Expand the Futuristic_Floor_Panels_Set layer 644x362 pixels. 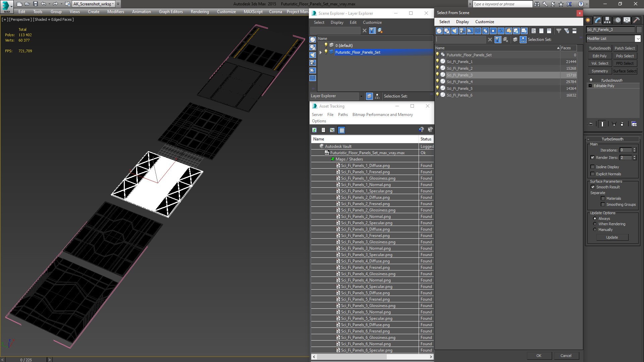(321, 52)
